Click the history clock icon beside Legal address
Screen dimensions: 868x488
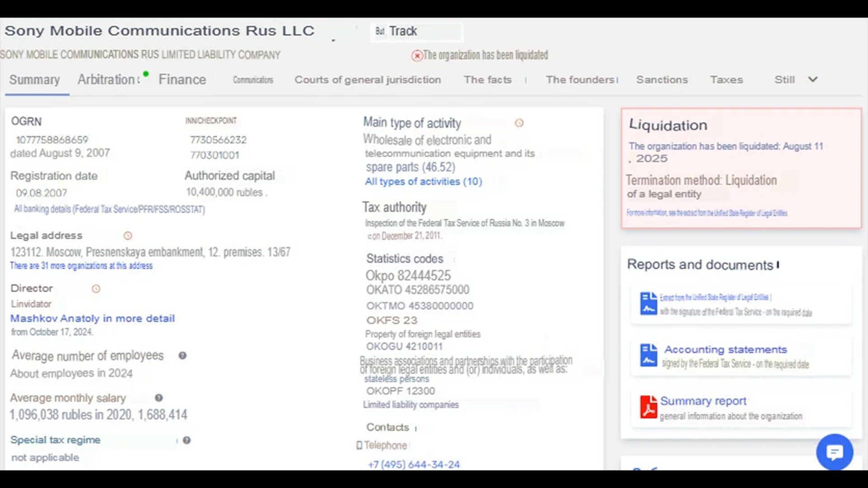click(128, 236)
